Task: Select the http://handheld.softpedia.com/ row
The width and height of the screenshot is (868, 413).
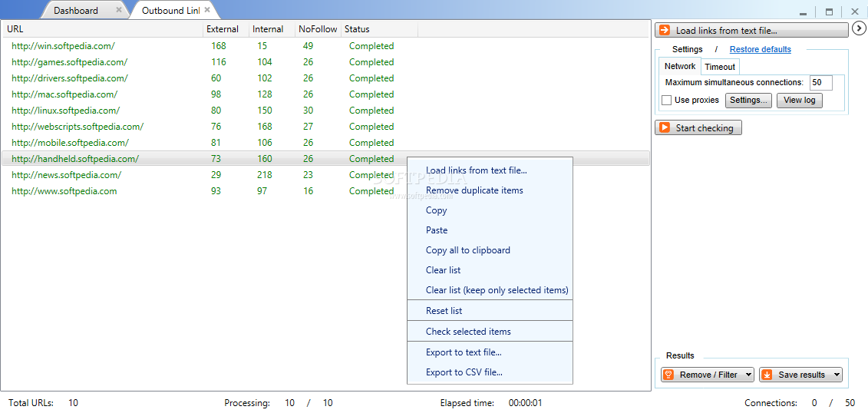Action: pos(325,158)
